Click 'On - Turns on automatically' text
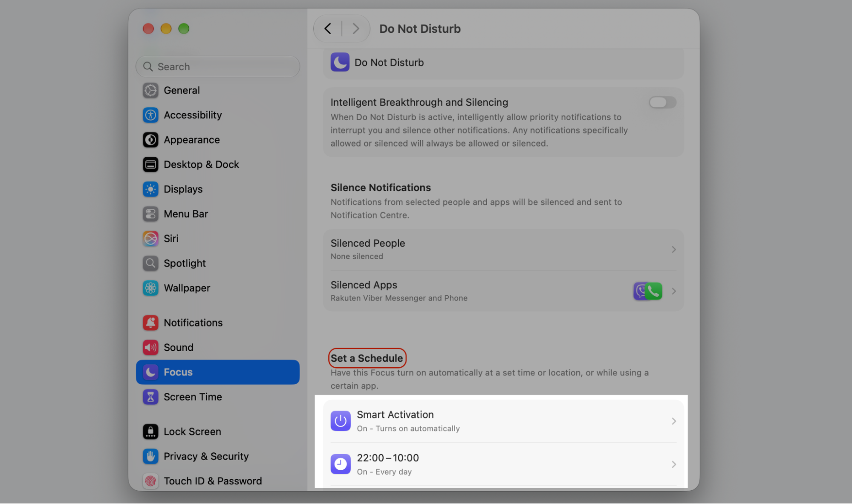This screenshot has width=852, height=504. pyautogui.click(x=408, y=429)
